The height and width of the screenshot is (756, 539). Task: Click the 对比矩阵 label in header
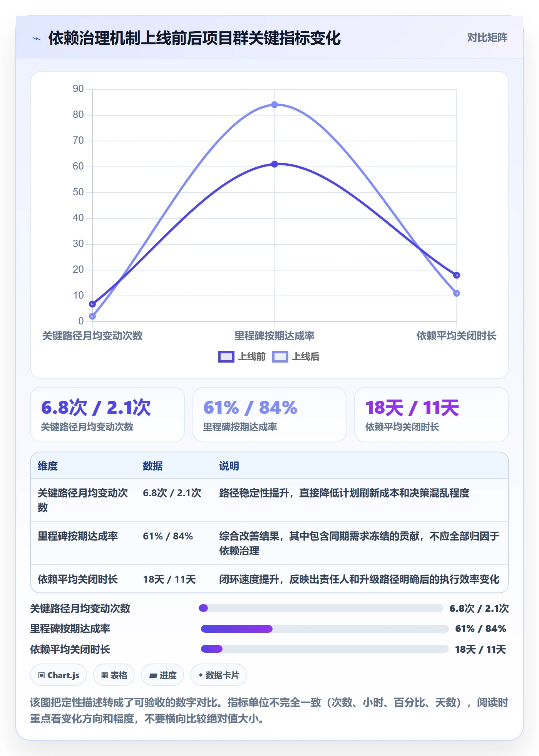(x=487, y=38)
